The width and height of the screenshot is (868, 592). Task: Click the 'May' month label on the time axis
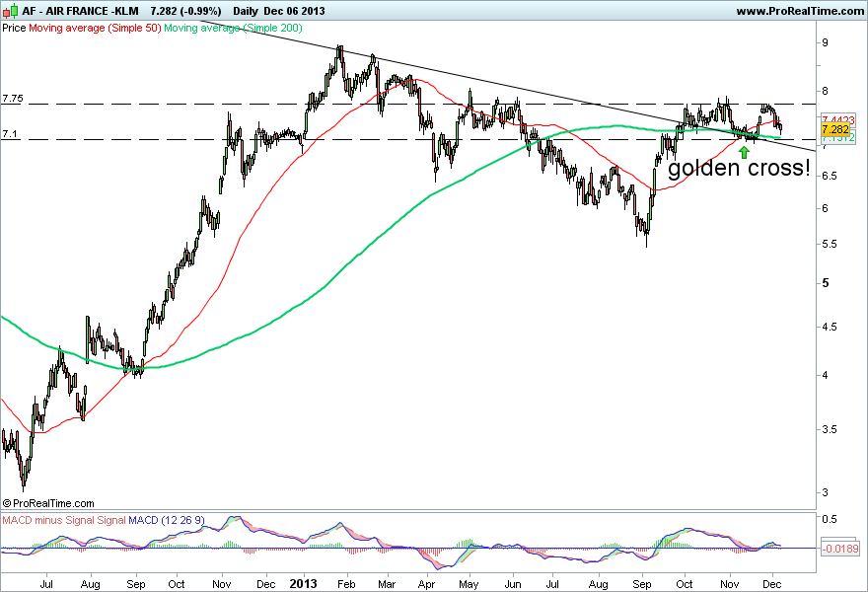tap(469, 584)
